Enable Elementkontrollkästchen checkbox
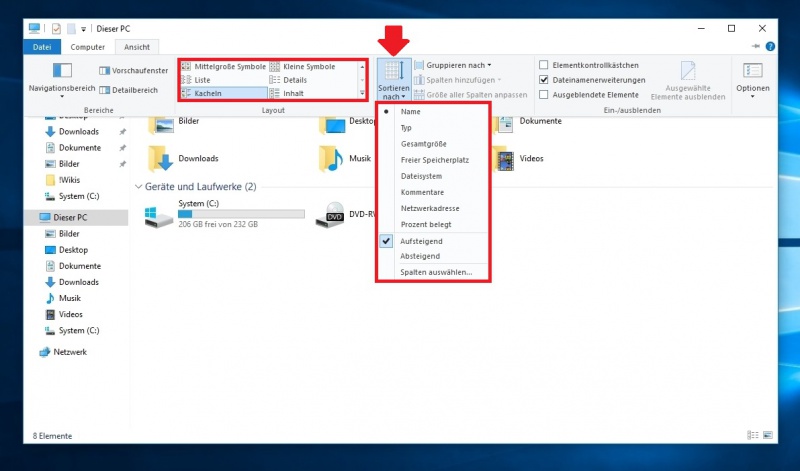 coord(544,65)
